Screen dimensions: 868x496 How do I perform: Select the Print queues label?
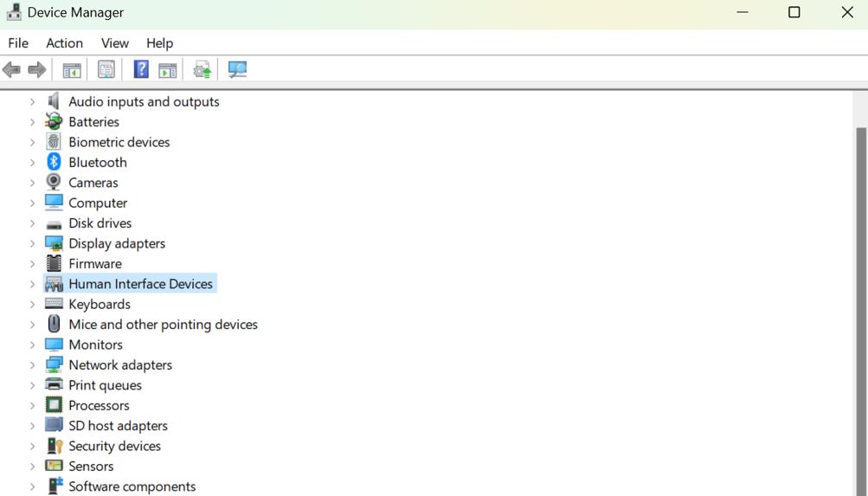click(106, 385)
